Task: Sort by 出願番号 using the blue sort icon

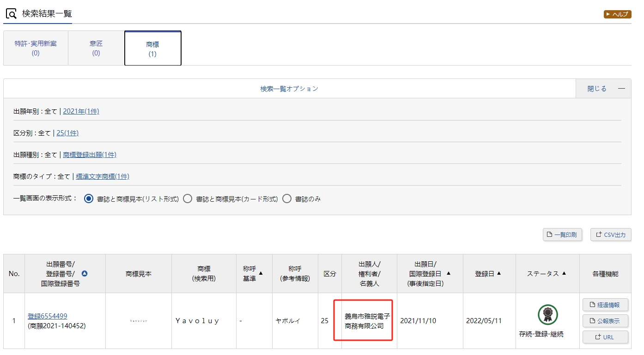Action: coord(85,274)
